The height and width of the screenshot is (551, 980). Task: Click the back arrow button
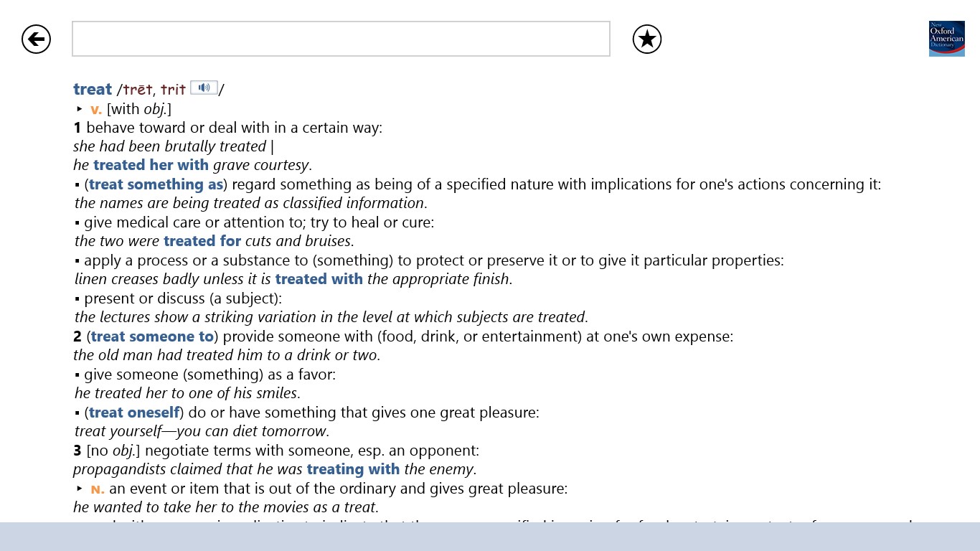click(x=36, y=39)
